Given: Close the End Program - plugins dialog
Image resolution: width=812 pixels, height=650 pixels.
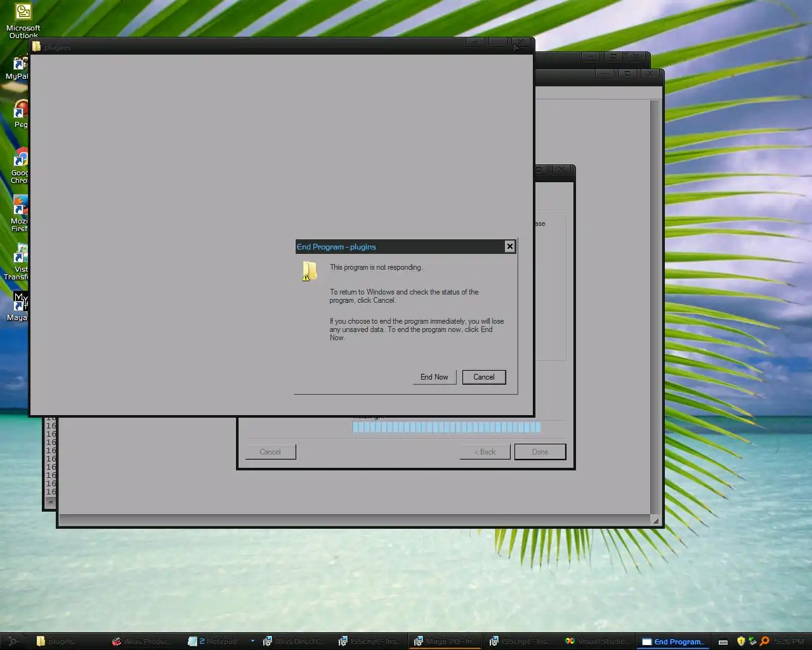Looking at the screenshot, I should pyautogui.click(x=509, y=246).
